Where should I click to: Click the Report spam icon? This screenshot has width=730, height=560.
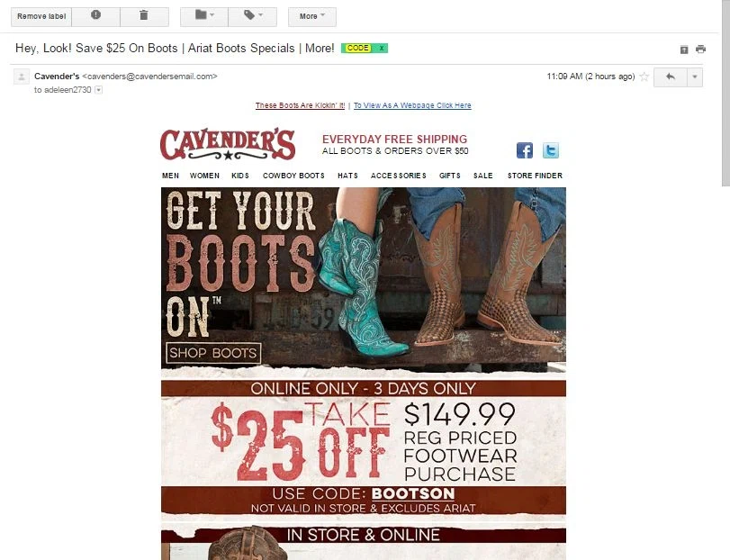click(95, 16)
